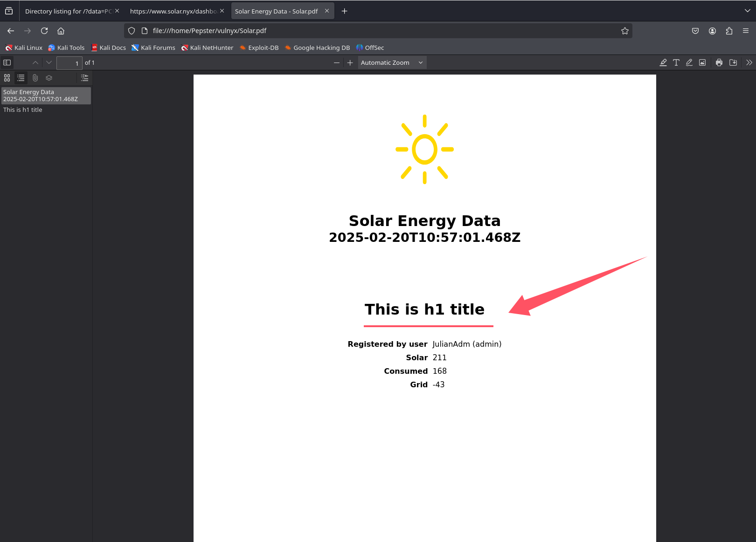Click the page number input field
This screenshot has height=542, width=756.
69,63
